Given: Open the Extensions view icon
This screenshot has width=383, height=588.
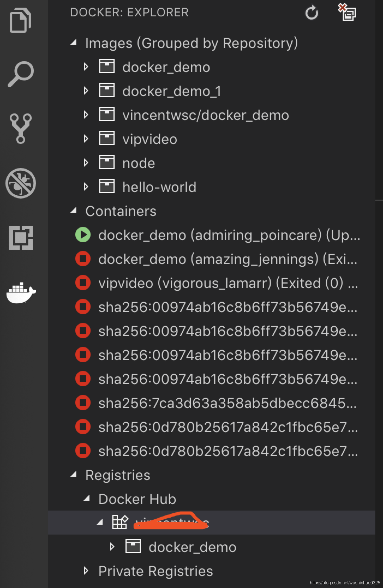Looking at the screenshot, I should pos(21,238).
